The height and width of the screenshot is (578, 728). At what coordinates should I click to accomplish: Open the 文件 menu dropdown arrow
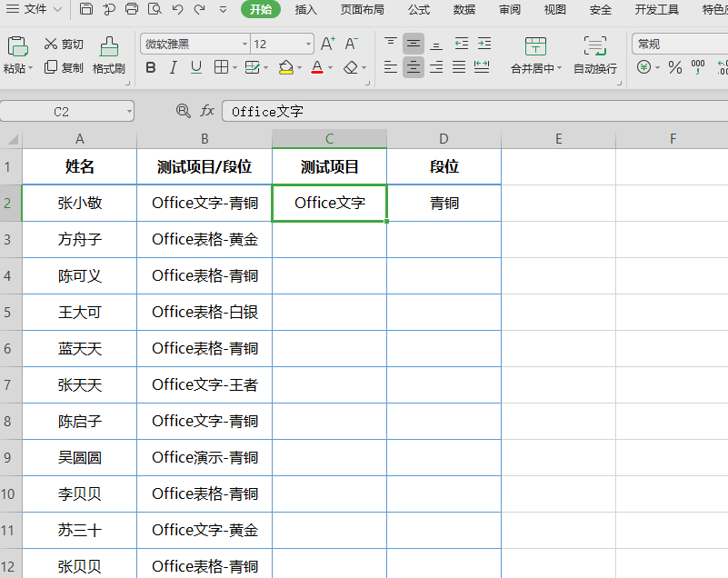tap(57, 9)
